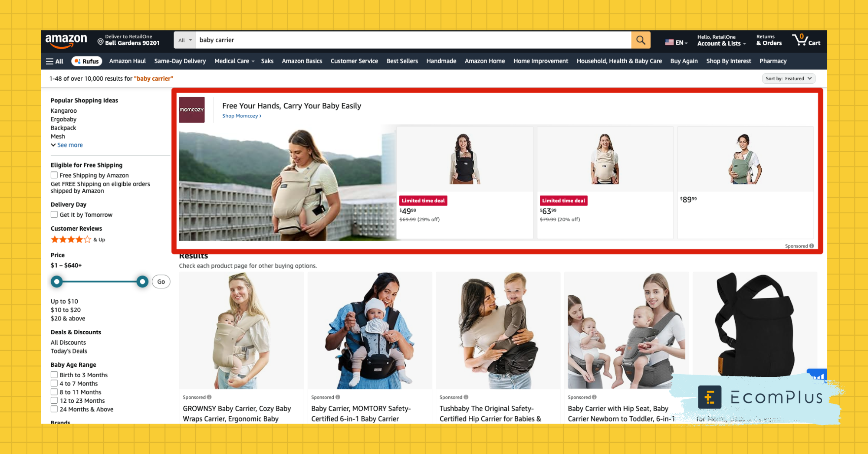Open the All hamburger menu
This screenshot has height=454, width=868.
(x=55, y=61)
